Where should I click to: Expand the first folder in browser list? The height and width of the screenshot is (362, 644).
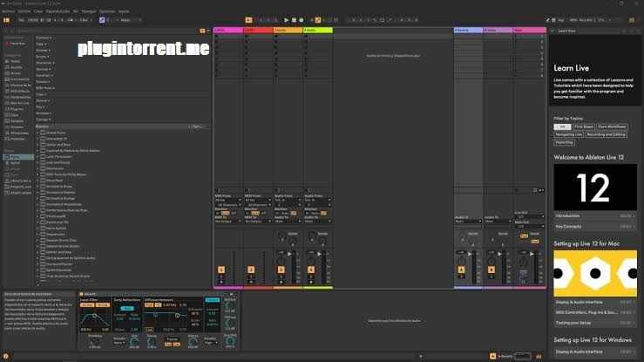tap(37, 133)
